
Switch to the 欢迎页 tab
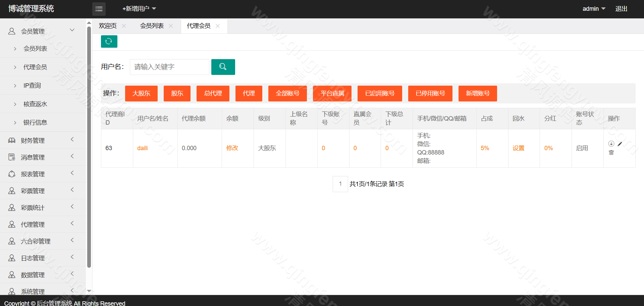108,26
